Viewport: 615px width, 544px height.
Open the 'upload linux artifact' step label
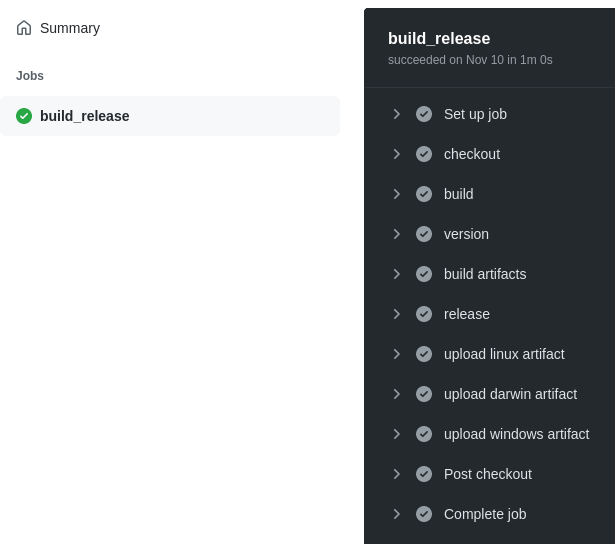[x=504, y=354]
